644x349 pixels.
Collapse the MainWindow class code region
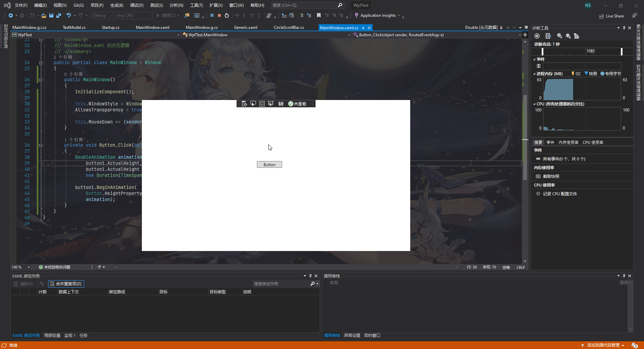[x=41, y=62]
